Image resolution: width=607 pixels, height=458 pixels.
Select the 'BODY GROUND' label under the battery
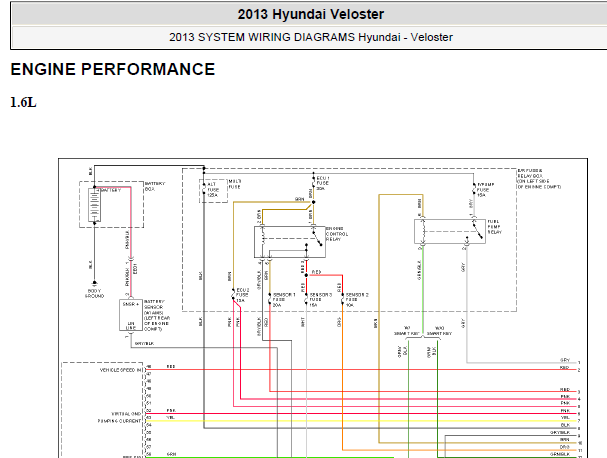[94, 293]
